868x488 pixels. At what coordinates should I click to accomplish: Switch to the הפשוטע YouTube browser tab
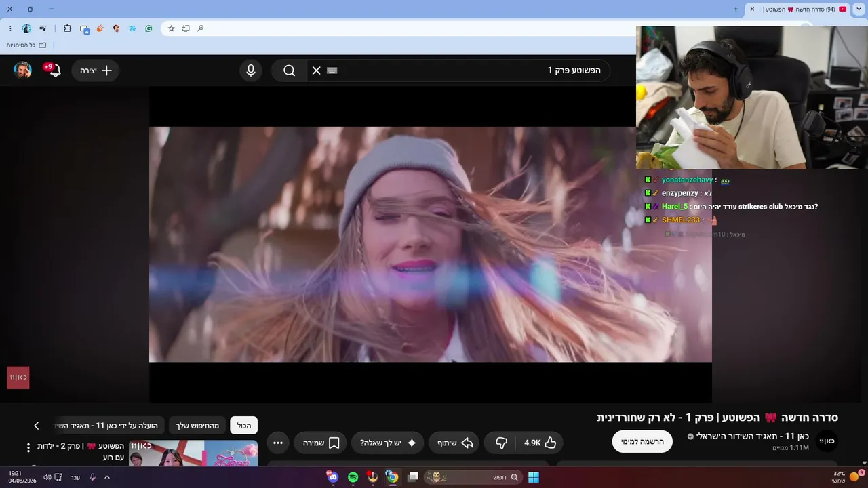pyautogui.click(x=799, y=9)
